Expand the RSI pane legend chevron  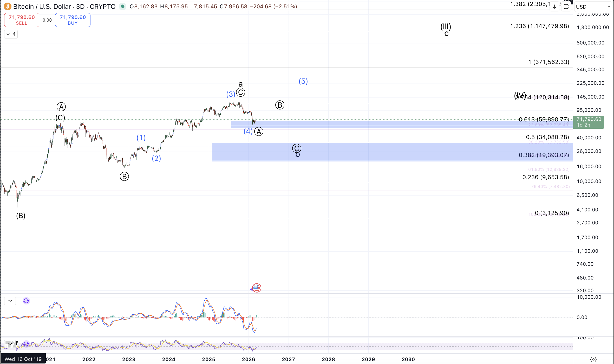(10, 344)
